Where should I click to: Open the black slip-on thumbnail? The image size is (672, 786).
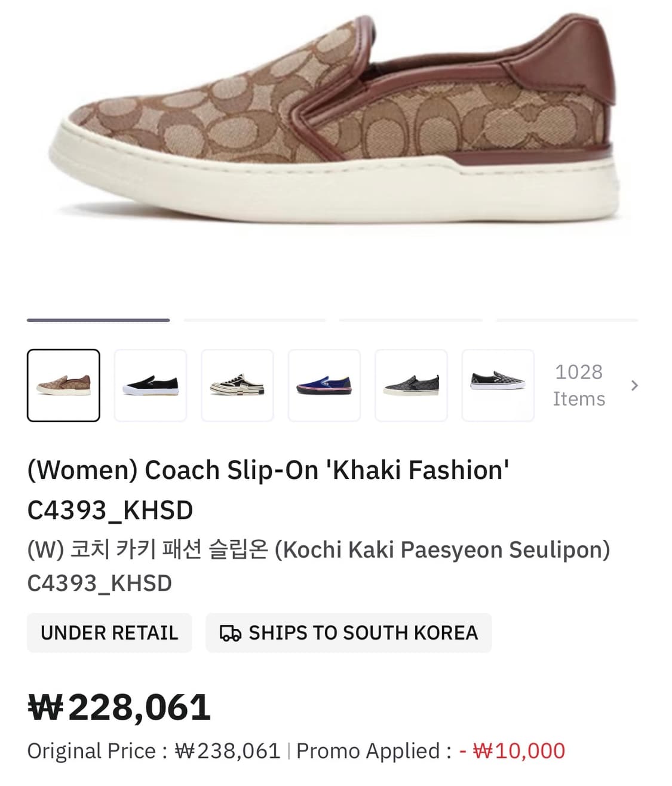[151, 385]
